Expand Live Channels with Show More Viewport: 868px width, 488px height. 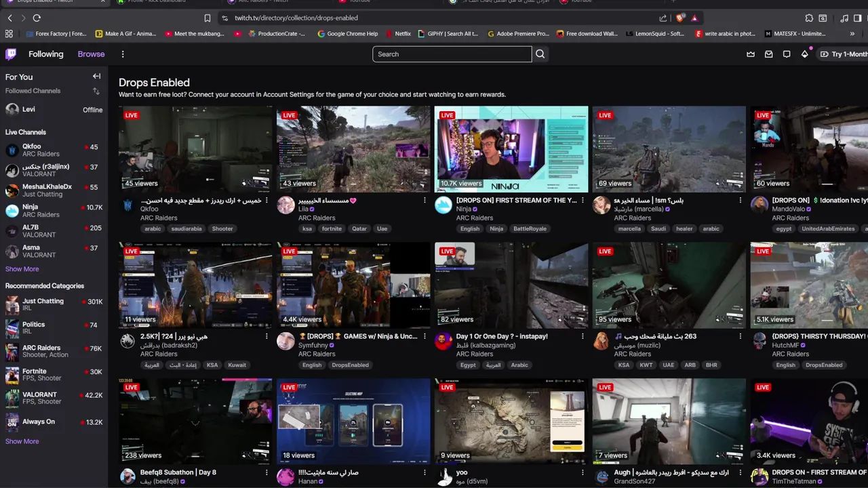pos(22,269)
